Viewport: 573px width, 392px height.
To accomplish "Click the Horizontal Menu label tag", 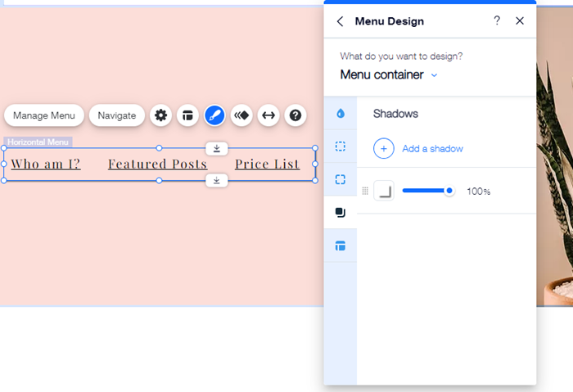I will (38, 142).
